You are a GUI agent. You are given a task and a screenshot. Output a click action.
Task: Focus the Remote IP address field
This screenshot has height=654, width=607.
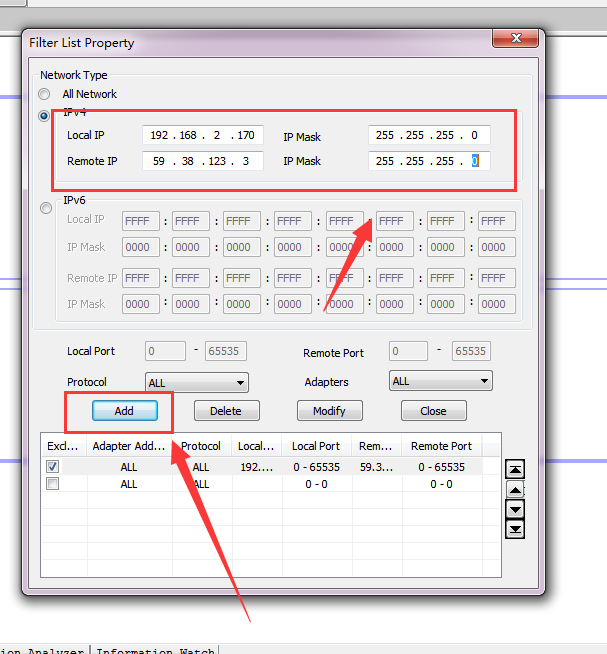click(x=203, y=161)
